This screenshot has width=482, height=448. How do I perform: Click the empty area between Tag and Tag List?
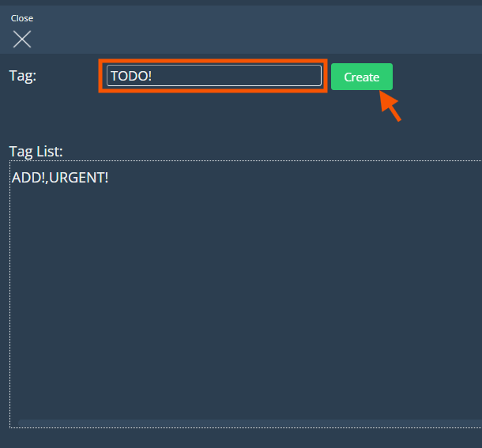[198, 122]
